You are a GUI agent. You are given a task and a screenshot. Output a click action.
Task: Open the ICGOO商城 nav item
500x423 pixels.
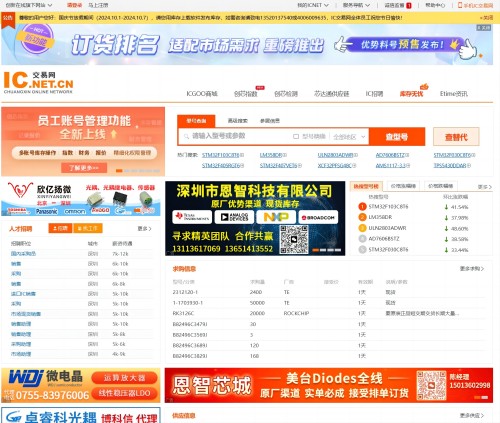pyautogui.click(x=202, y=94)
